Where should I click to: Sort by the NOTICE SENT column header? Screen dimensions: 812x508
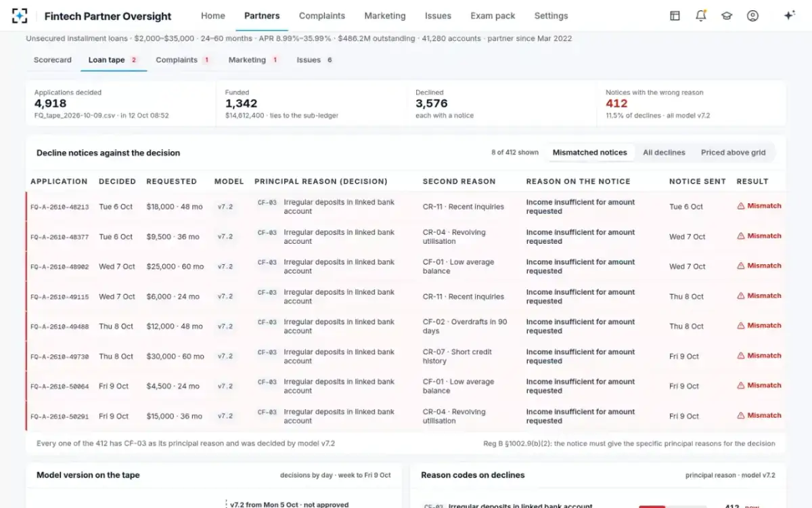[698, 182]
